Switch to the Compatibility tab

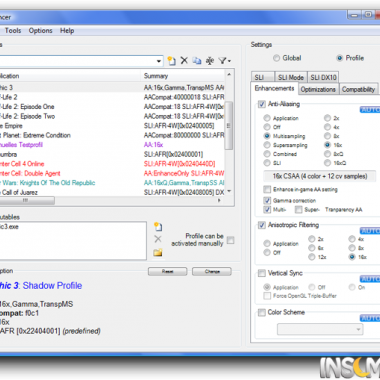(359, 89)
